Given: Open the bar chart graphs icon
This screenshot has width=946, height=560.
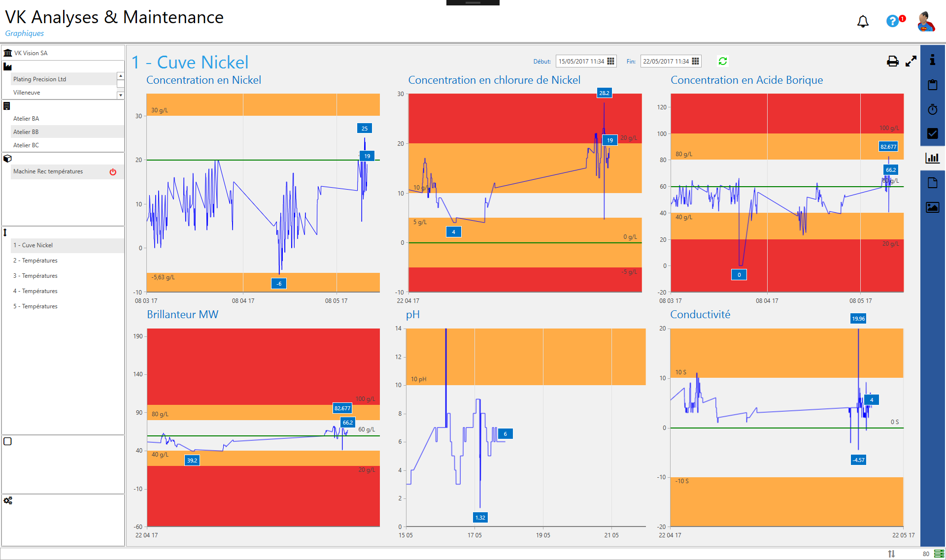Looking at the screenshot, I should click(x=932, y=158).
